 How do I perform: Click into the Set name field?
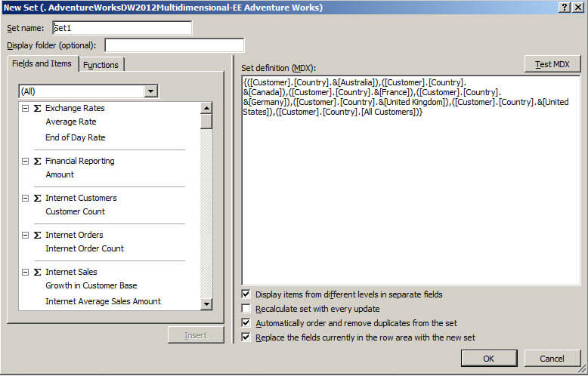[122, 28]
